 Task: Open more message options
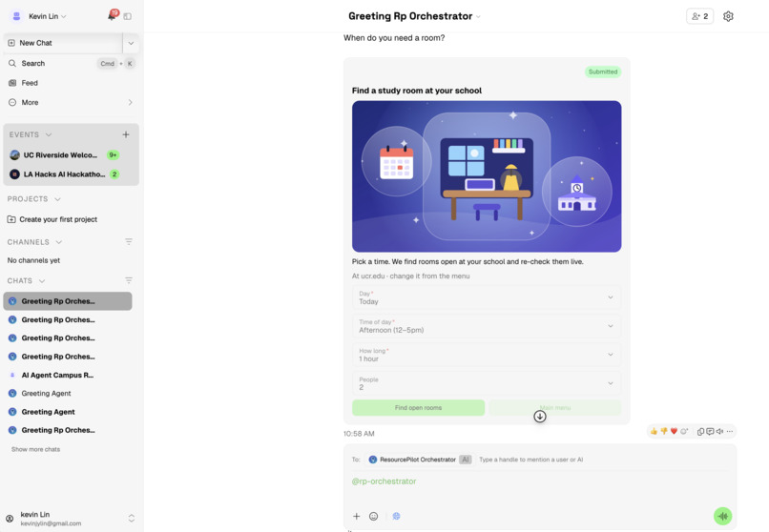point(730,432)
